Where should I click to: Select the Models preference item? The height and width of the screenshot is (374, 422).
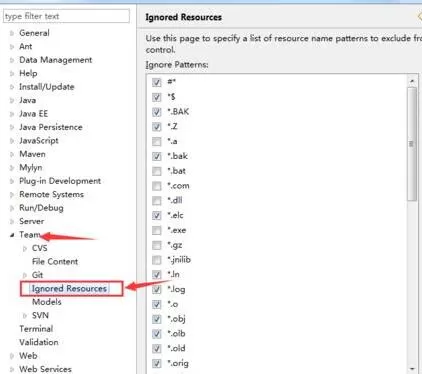pos(47,302)
